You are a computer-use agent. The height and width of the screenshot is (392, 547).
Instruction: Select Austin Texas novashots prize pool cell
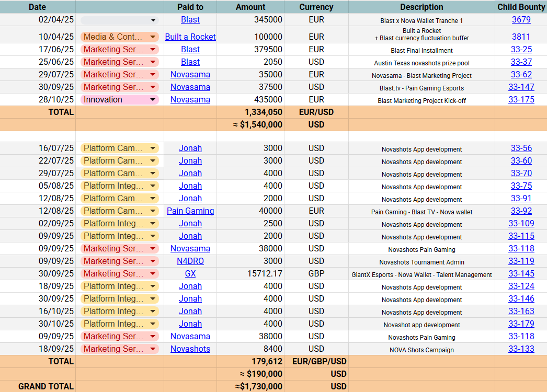click(x=421, y=63)
